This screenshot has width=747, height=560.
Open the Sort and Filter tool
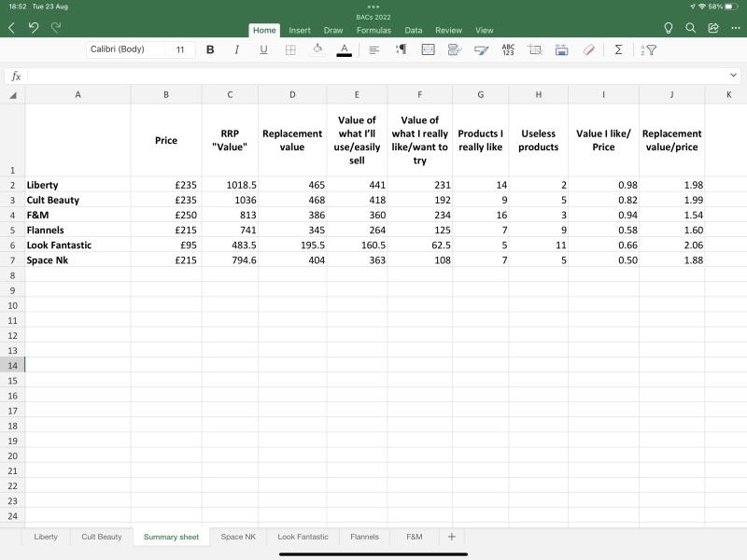[x=649, y=49]
